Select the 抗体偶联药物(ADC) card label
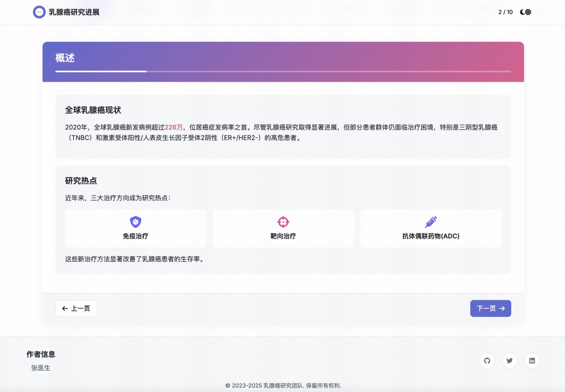565x392 pixels. (431, 236)
